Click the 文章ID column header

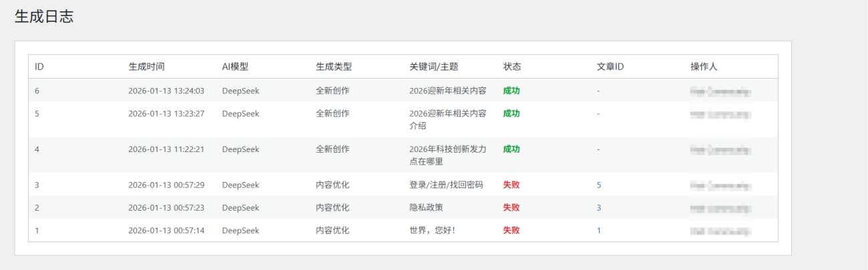click(x=610, y=67)
